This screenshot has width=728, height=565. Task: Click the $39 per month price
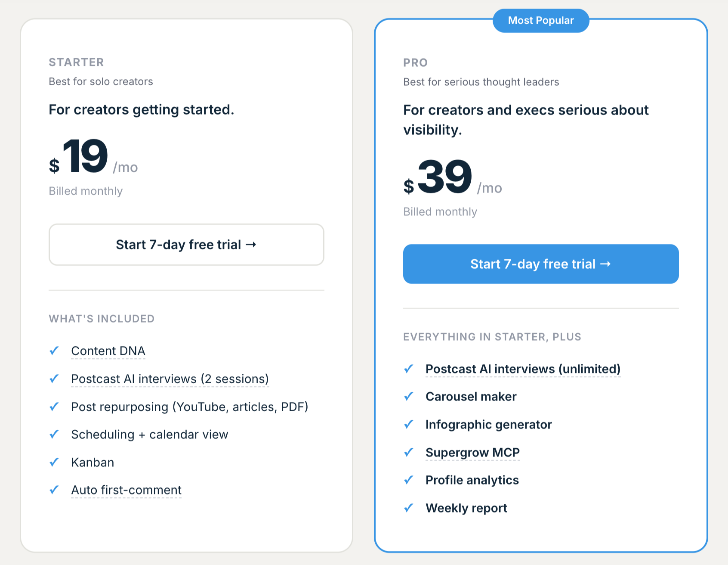point(445,177)
